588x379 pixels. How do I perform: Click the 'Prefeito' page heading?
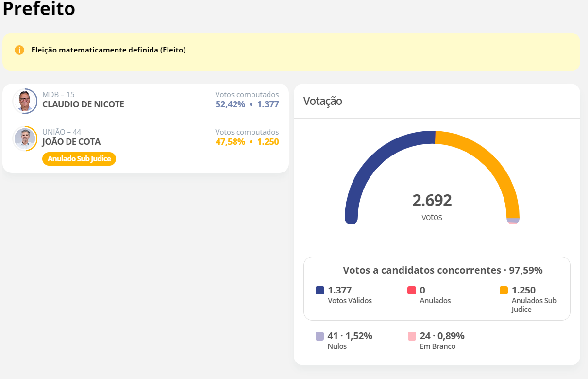click(x=39, y=9)
